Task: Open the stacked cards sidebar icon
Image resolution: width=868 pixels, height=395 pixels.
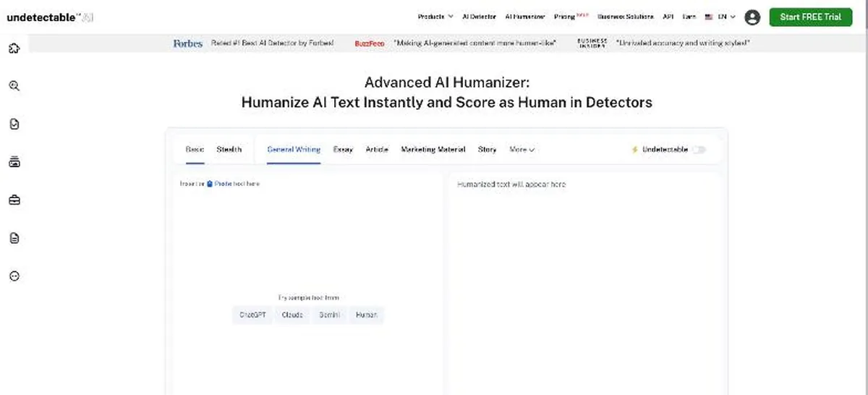Action: [x=14, y=162]
